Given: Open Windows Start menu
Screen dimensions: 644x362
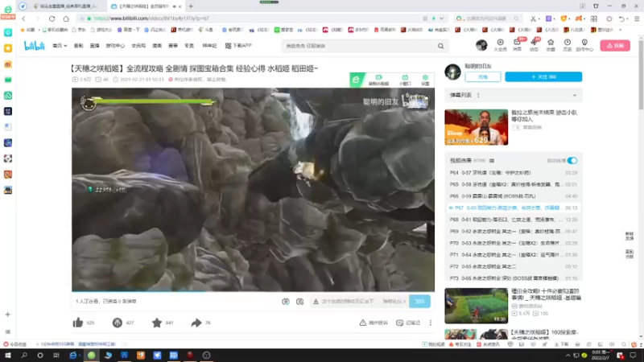Looking at the screenshot, I should (x=8, y=355).
